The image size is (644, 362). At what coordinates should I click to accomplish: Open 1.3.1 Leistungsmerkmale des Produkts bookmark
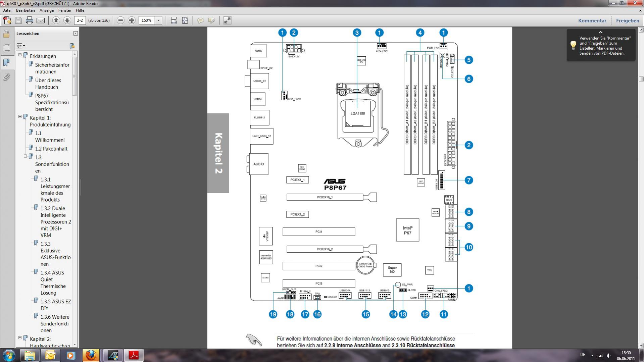click(x=55, y=190)
